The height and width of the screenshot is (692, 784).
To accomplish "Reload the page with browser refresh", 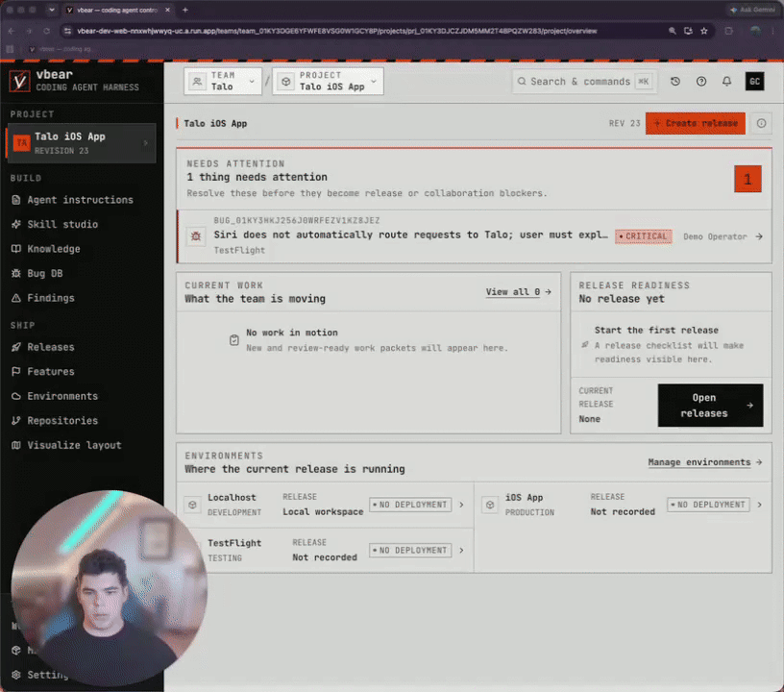I will point(46,31).
